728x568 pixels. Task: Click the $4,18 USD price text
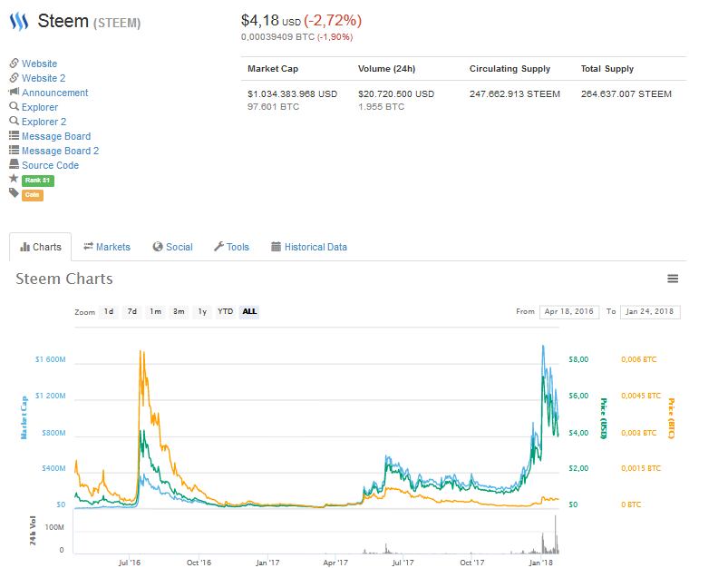click(x=271, y=21)
